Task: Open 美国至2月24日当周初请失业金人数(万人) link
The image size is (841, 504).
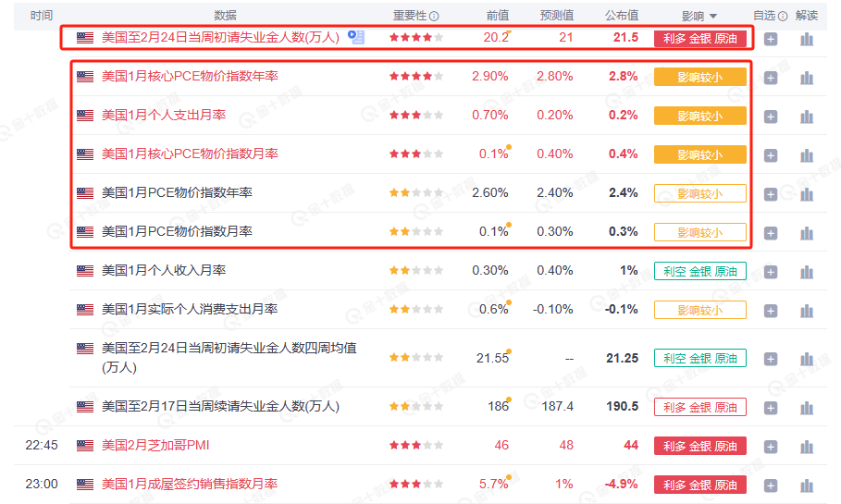Action: coord(220,37)
